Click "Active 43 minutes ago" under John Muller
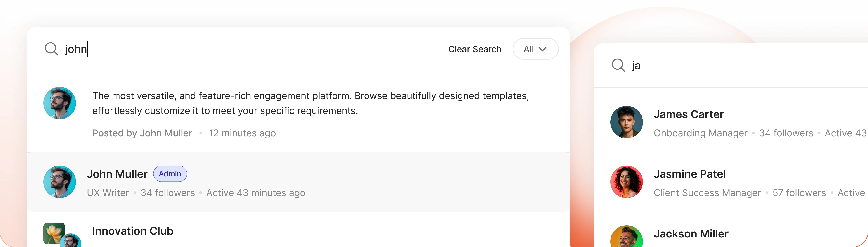 coord(256,193)
